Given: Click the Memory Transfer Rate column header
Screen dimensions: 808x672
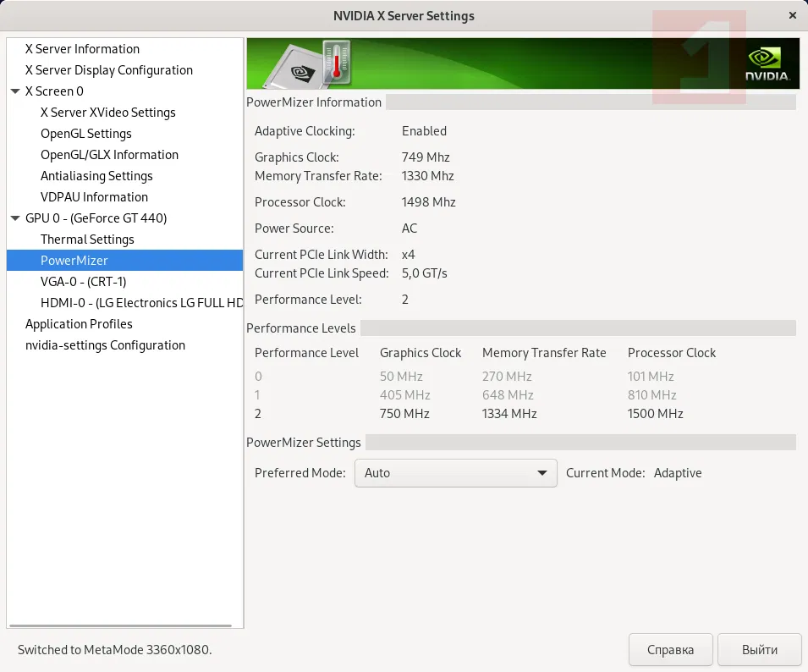Looking at the screenshot, I should [544, 353].
